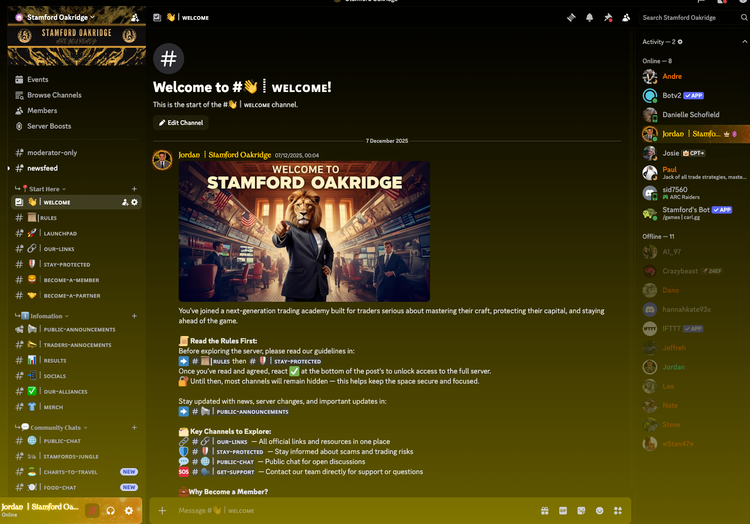This screenshot has width=750, height=524.
Task: Select Server Boosts in sidebar
Action: (49, 126)
